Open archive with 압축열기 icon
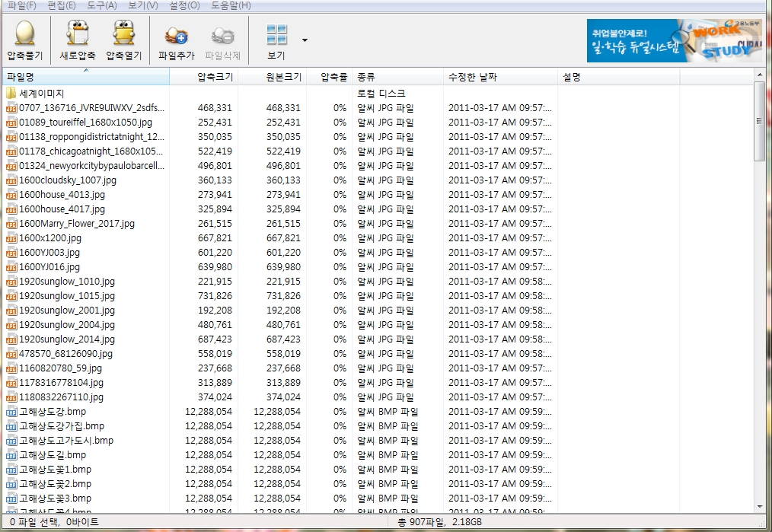 click(x=124, y=34)
